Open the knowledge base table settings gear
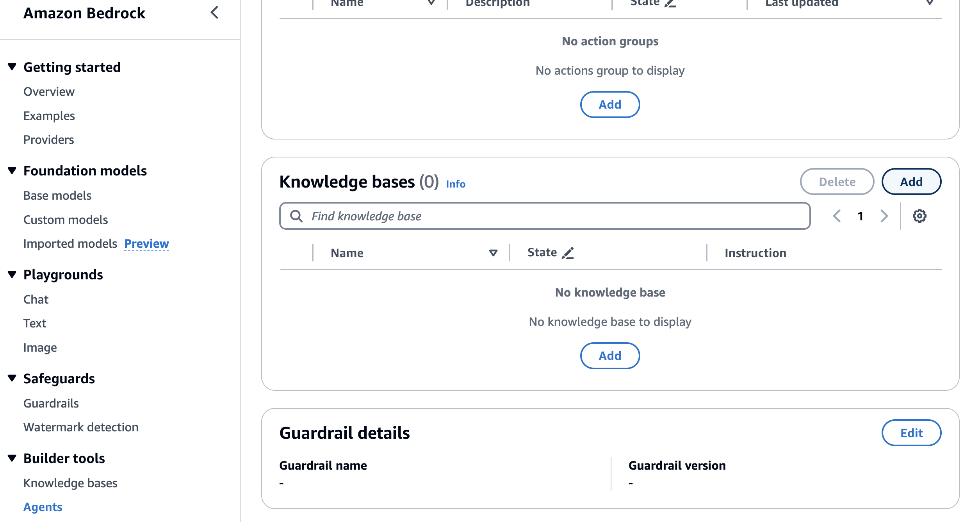 [920, 216]
